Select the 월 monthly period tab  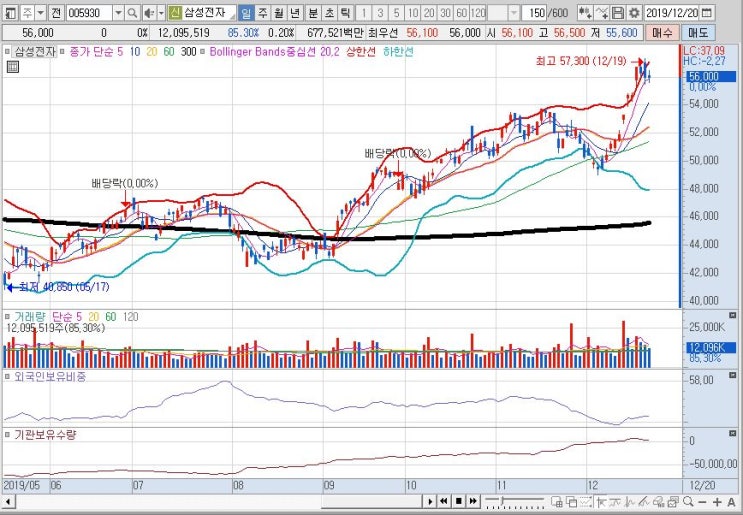[x=279, y=13]
